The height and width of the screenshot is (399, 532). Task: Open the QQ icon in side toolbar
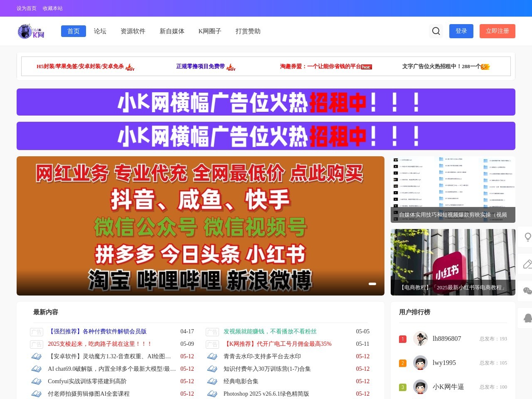pos(527,318)
